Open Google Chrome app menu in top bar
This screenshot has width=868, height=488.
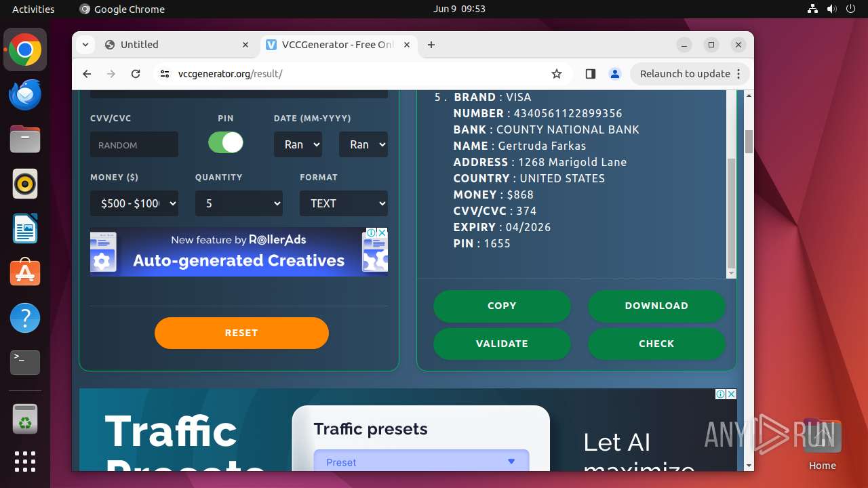pyautogui.click(x=122, y=9)
